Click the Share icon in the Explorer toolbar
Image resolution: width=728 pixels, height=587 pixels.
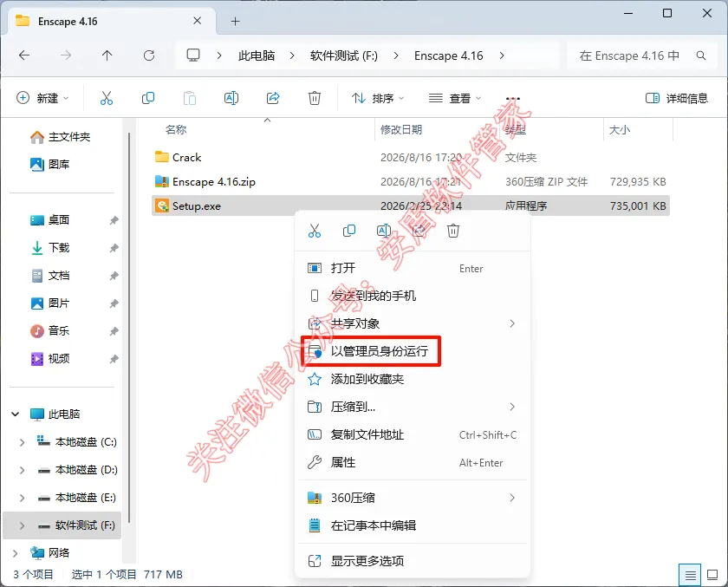(x=273, y=98)
